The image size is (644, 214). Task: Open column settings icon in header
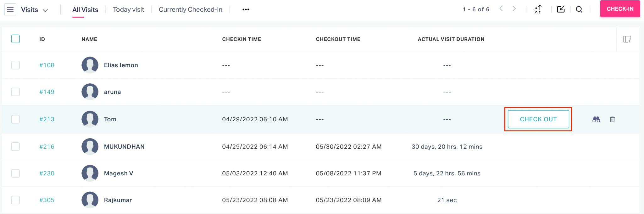pyautogui.click(x=627, y=39)
